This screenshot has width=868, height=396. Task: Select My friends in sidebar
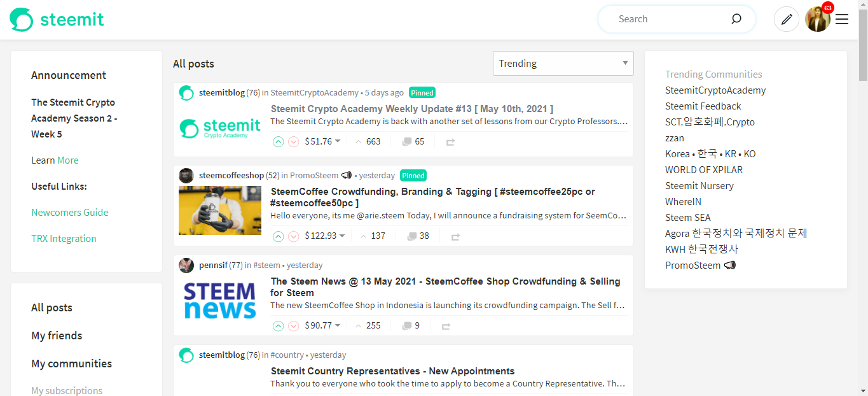click(57, 336)
